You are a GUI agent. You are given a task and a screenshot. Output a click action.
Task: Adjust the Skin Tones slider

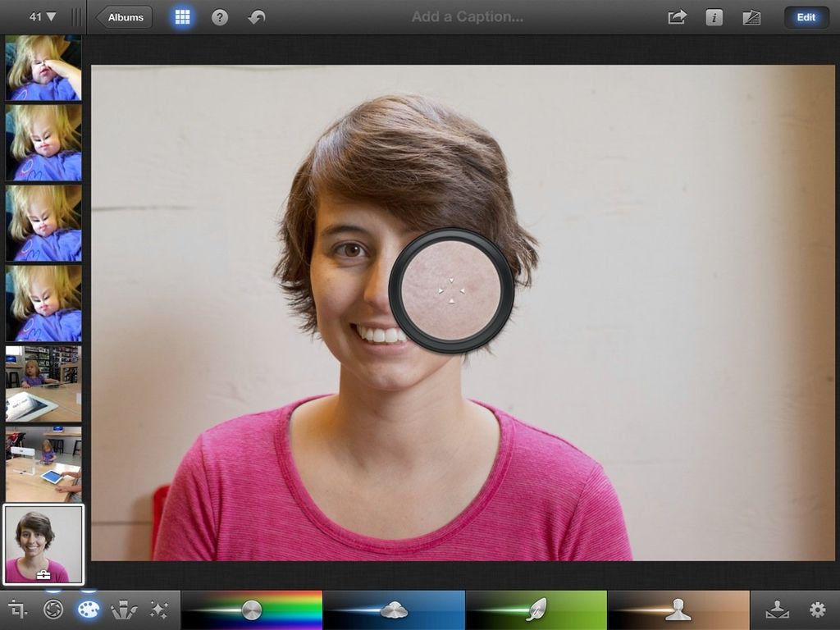(x=678, y=610)
